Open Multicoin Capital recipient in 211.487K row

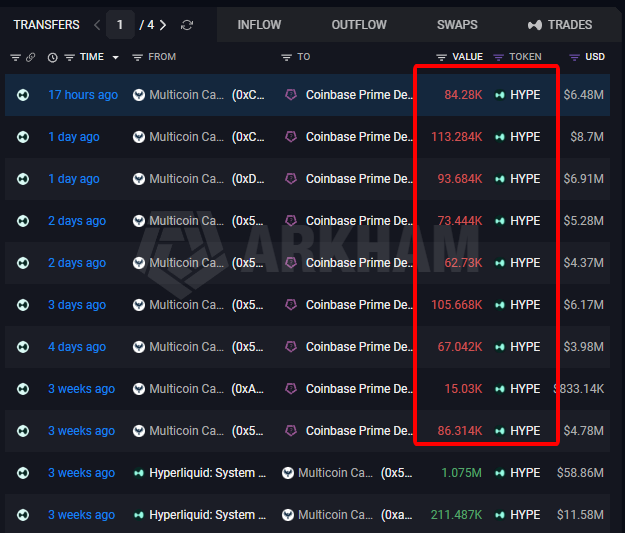pyautogui.click(x=335, y=515)
